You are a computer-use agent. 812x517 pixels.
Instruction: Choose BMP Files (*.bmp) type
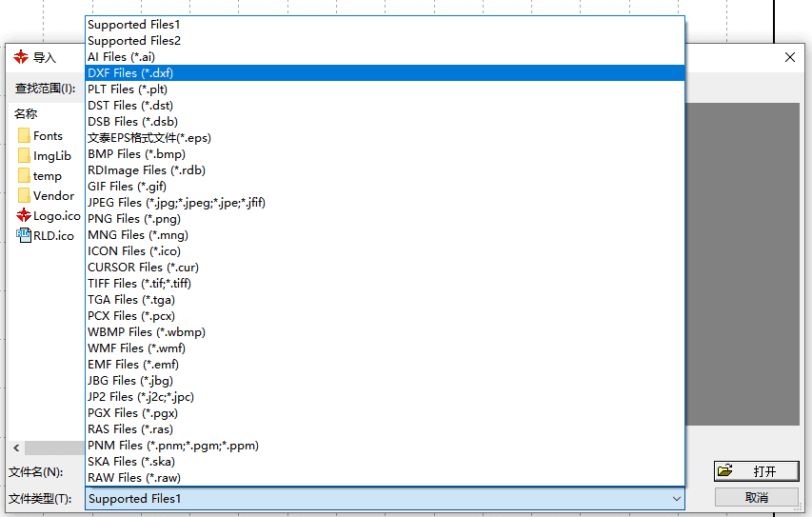[x=136, y=154]
